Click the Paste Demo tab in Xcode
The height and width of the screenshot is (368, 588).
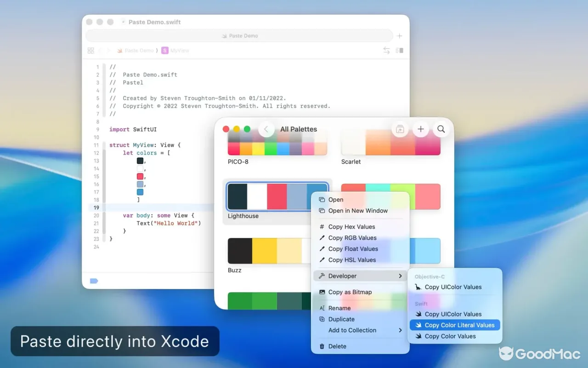tap(239, 36)
